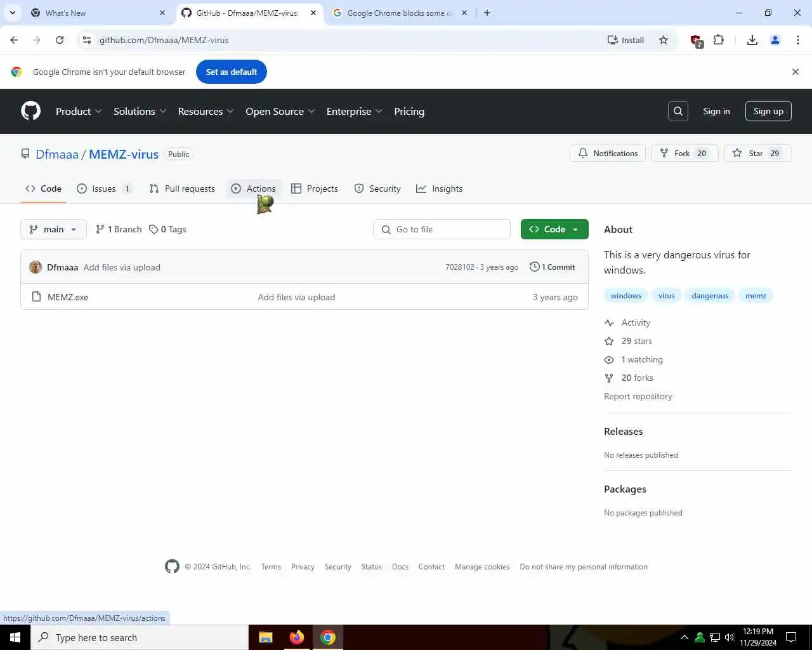Switch to the Projects tab
This screenshot has width=812, height=650.
[x=315, y=189]
